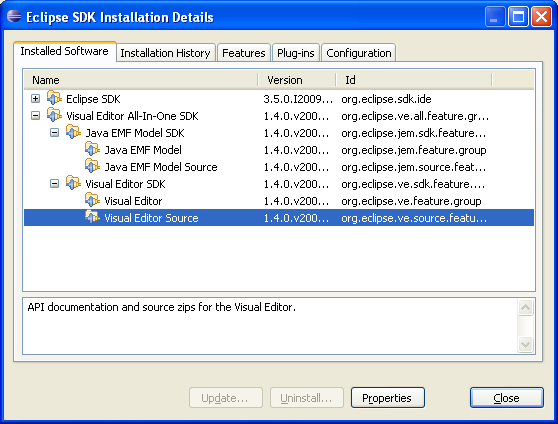
Task: Click the org.eclipse.sdk.ide id cell
Action: tap(386, 99)
